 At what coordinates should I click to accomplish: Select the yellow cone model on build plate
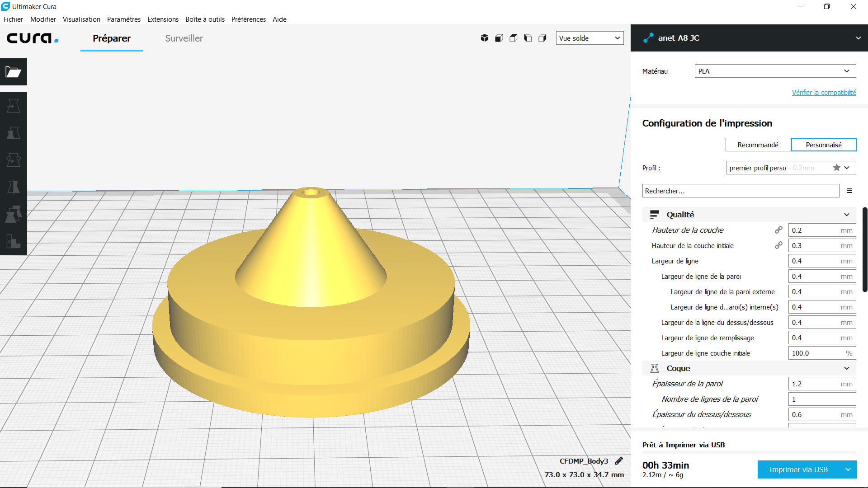point(311,303)
